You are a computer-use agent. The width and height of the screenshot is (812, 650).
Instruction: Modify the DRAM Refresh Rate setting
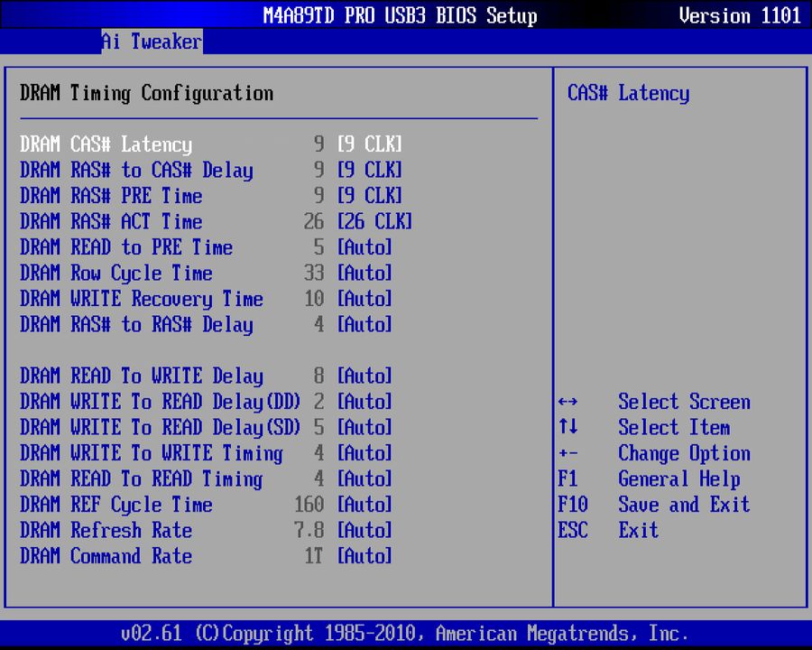click(x=364, y=530)
